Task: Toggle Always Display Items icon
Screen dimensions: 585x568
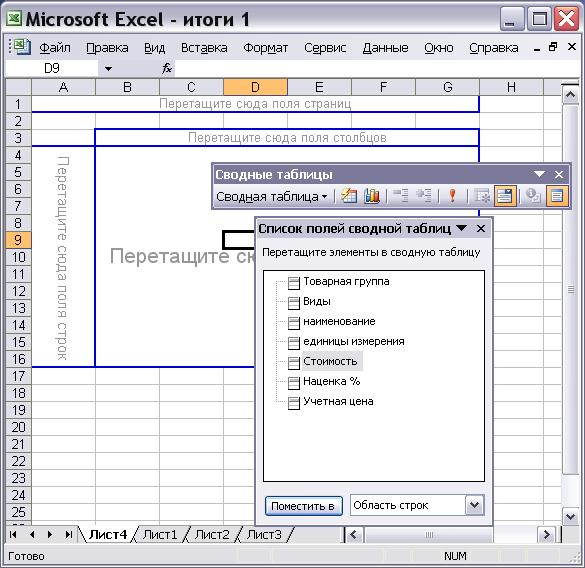Action: pos(505,196)
